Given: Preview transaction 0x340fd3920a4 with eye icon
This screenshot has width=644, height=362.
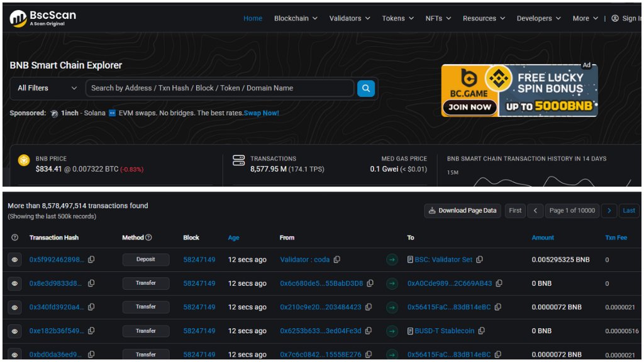Looking at the screenshot, I should point(15,307).
